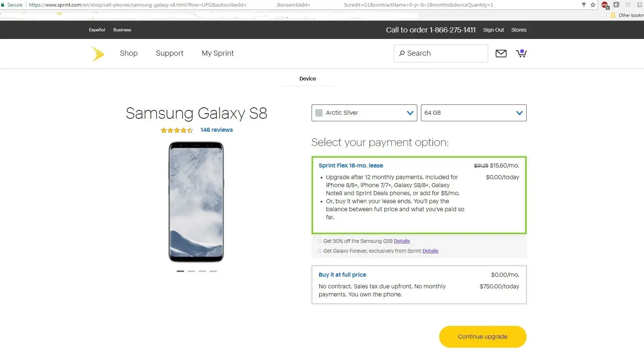The width and height of the screenshot is (644, 359).
Task: Go to the Support menu
Action: [169, 53]
